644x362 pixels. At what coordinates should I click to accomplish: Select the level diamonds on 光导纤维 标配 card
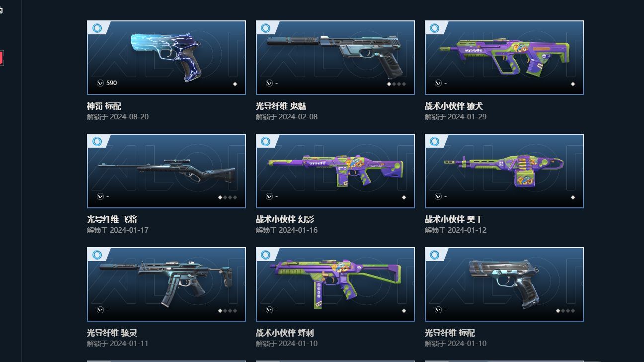tap(565, 311)
